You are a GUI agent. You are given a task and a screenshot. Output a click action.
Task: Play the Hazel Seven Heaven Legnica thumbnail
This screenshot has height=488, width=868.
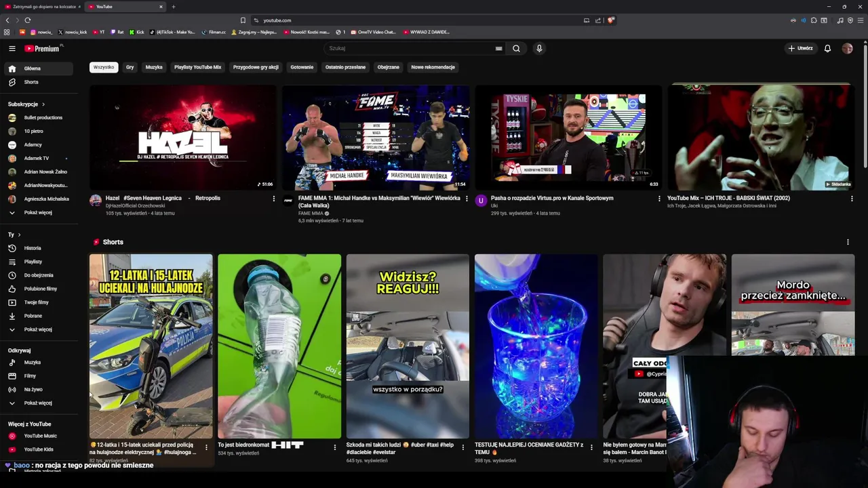pyautogui.click(x=182, y=138)
